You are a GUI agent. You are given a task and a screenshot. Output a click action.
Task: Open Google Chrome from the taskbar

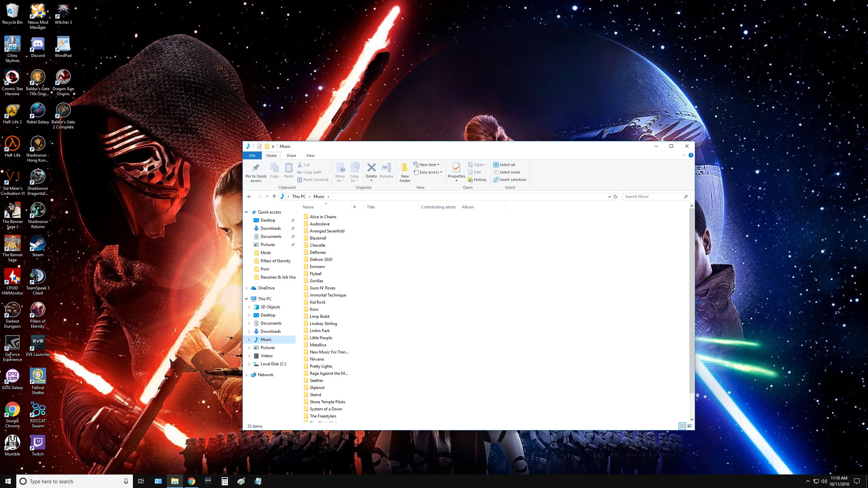pos(191,481)
